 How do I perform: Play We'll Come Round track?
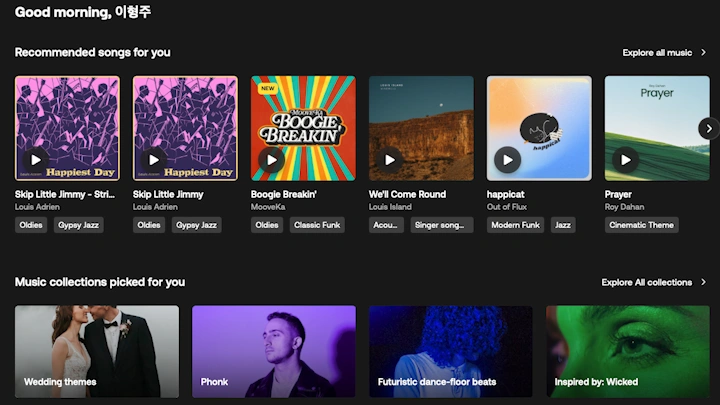point(390,159)
